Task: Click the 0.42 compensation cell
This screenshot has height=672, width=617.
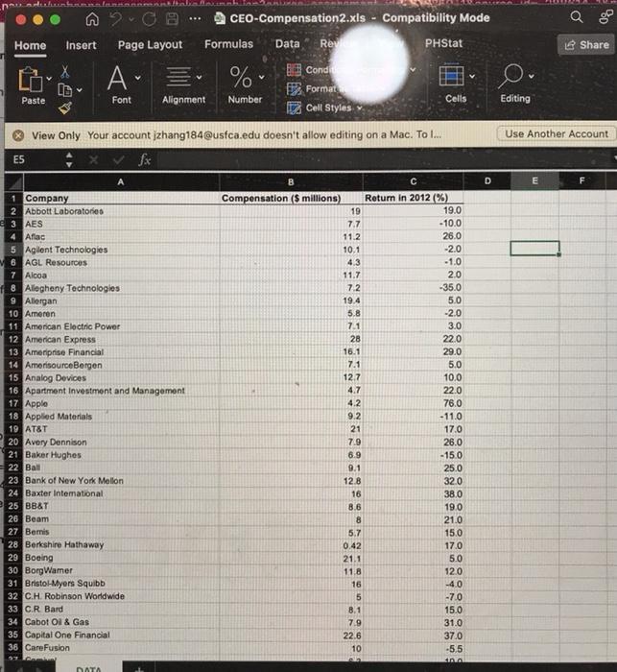Action: (291, 545)
